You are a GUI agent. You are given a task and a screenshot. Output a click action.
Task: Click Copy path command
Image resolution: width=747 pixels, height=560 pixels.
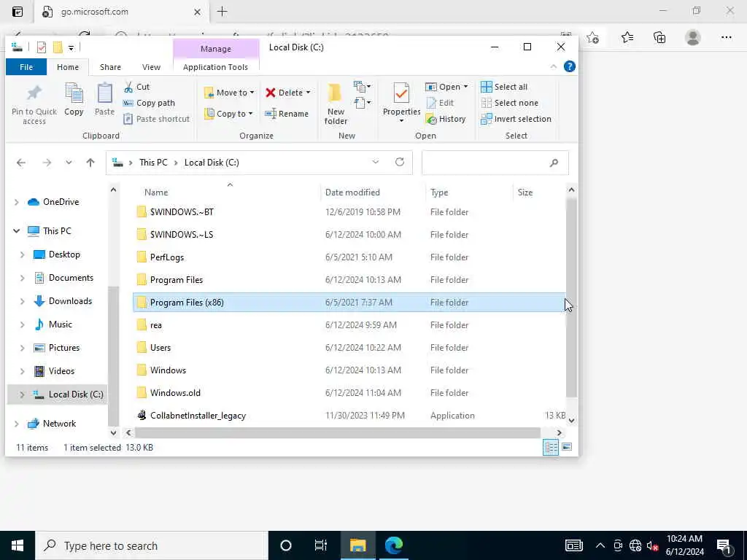pos(149,103)
